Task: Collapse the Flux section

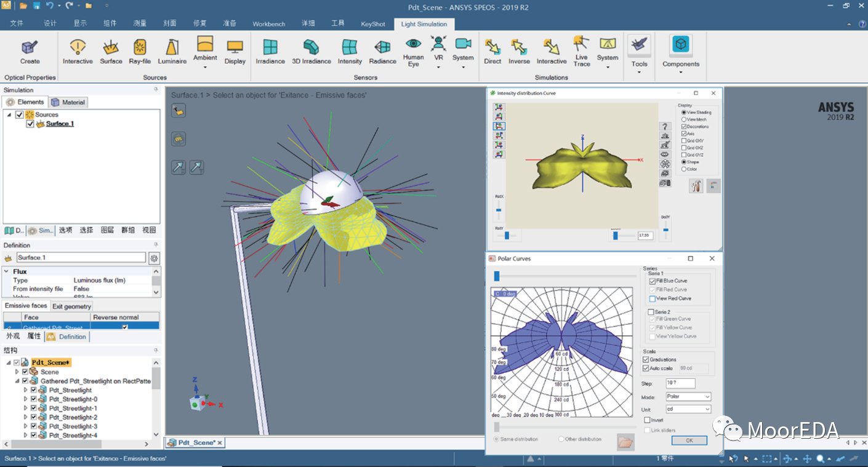Action: pos(7,271)
